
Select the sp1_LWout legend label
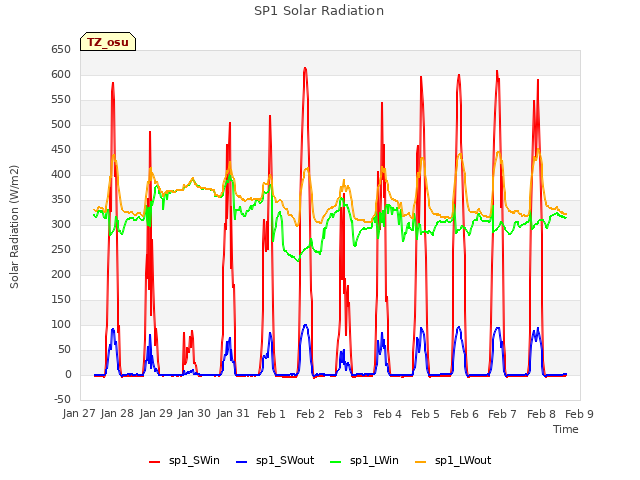point(463,460)
